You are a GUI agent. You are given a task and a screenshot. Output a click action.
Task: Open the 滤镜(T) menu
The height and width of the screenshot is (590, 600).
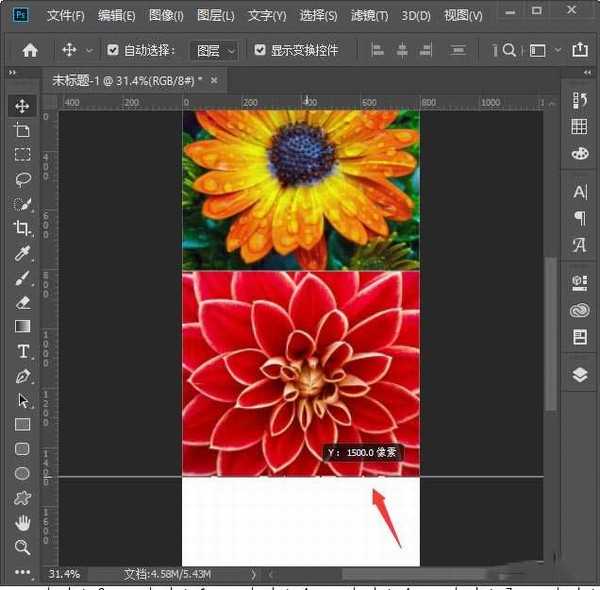point(370,16)
